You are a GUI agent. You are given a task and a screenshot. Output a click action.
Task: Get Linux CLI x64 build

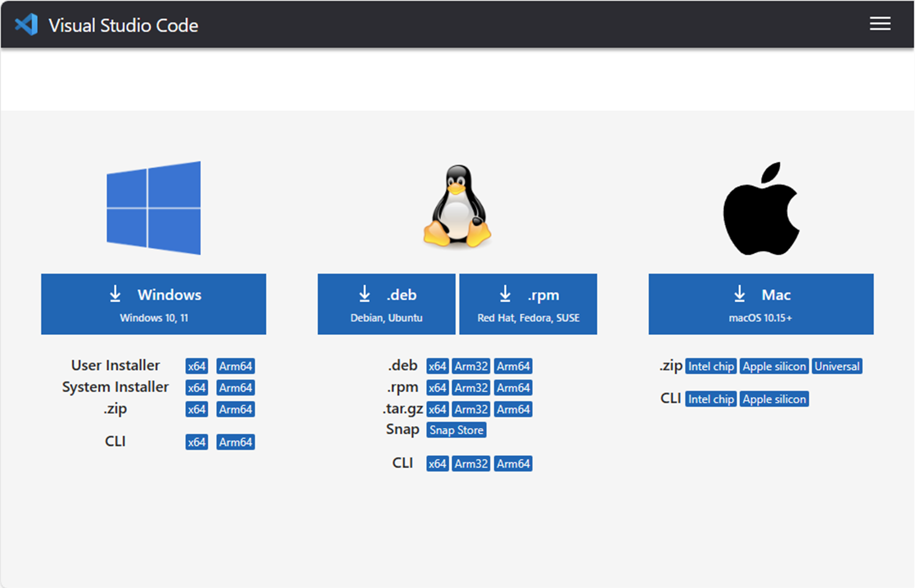coord(438,464)
